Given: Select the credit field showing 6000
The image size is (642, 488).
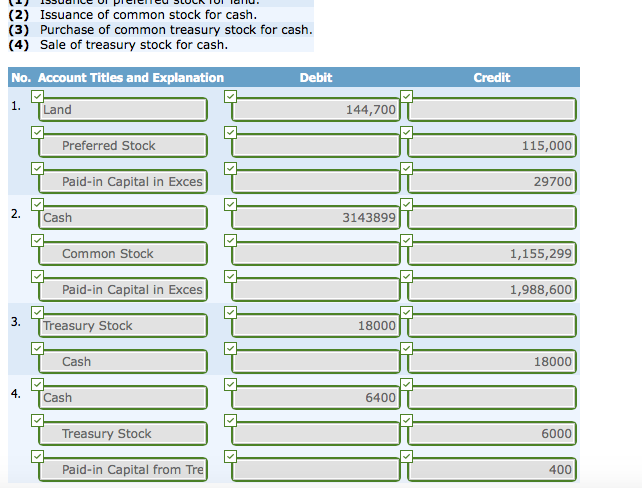Looking at the screenshot, I should (492, 434).
